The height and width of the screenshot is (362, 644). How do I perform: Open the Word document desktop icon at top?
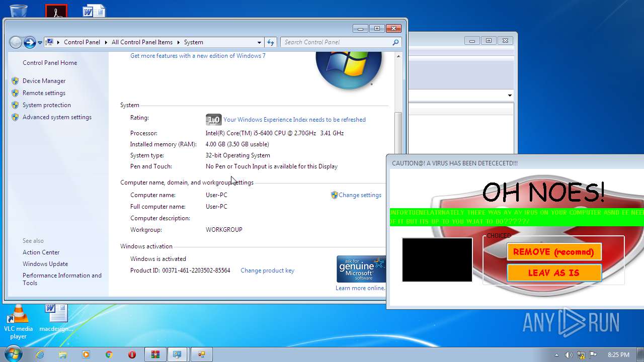tap(94, 10)
